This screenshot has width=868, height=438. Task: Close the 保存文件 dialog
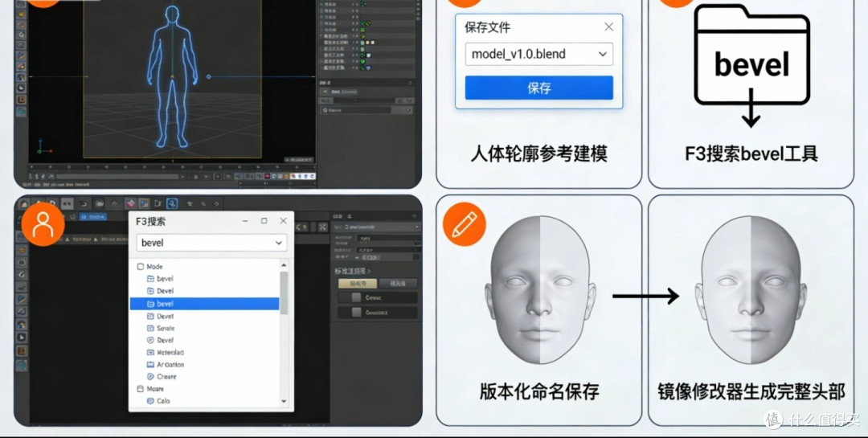(608, 27)
